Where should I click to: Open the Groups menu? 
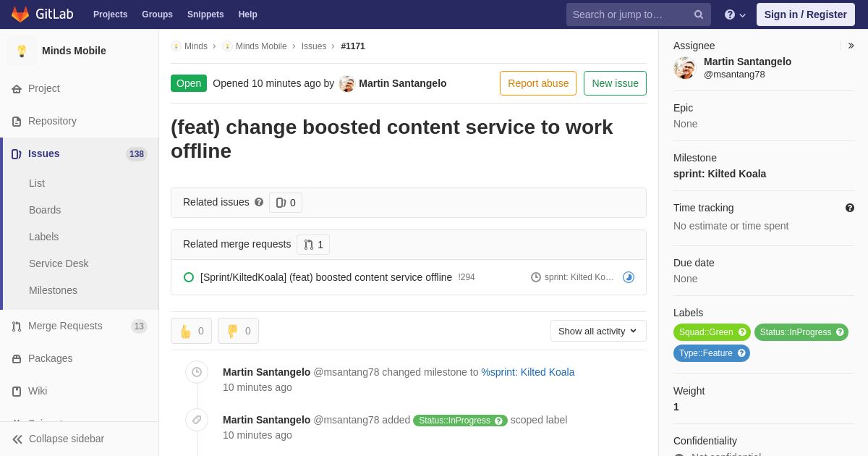pos(157,14)
